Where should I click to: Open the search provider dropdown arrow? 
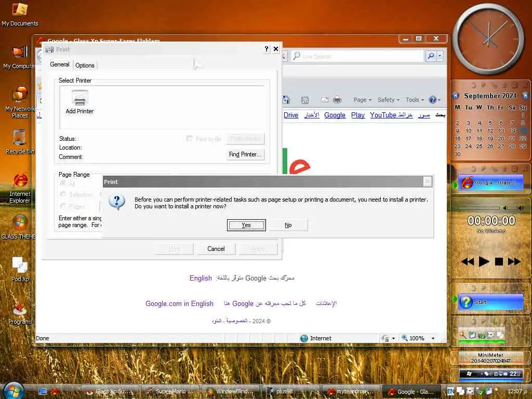point(440,56)
